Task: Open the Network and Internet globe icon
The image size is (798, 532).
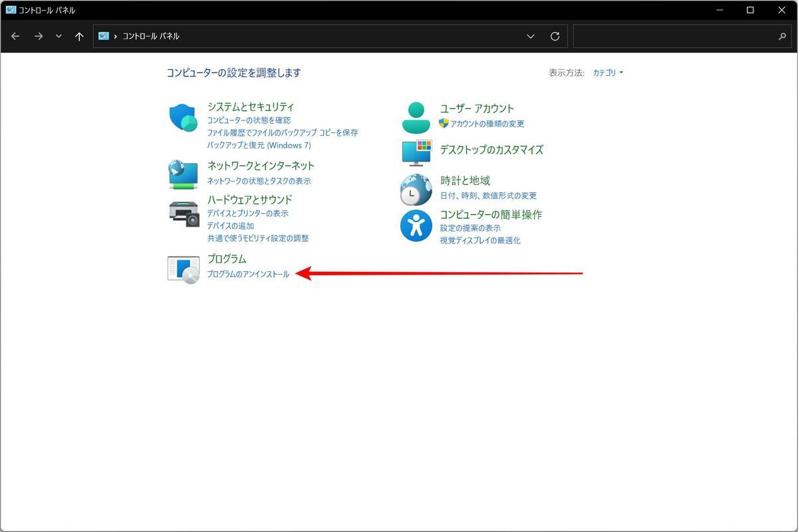Action: tap(183, 174)
